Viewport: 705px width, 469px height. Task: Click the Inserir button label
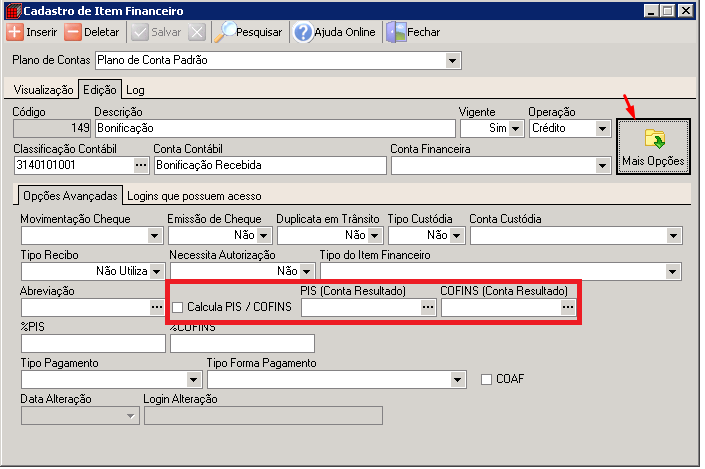[42, 32]
